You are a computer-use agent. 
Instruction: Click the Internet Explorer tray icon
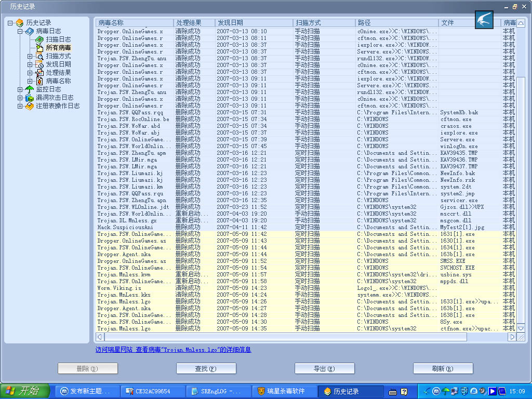473,392
